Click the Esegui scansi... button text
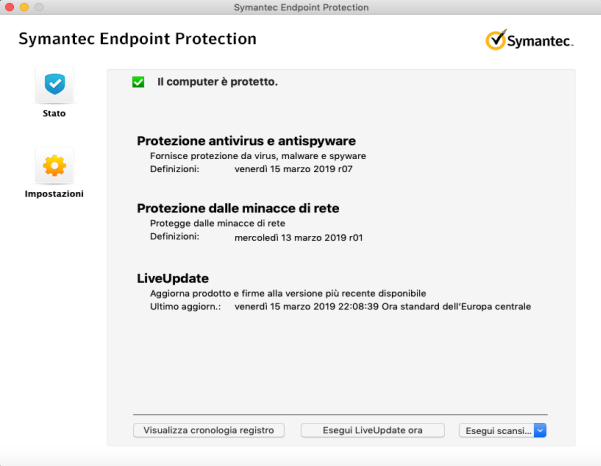This screenshot has width=601, height=466. pyautogui.click(x=498, y=431)
